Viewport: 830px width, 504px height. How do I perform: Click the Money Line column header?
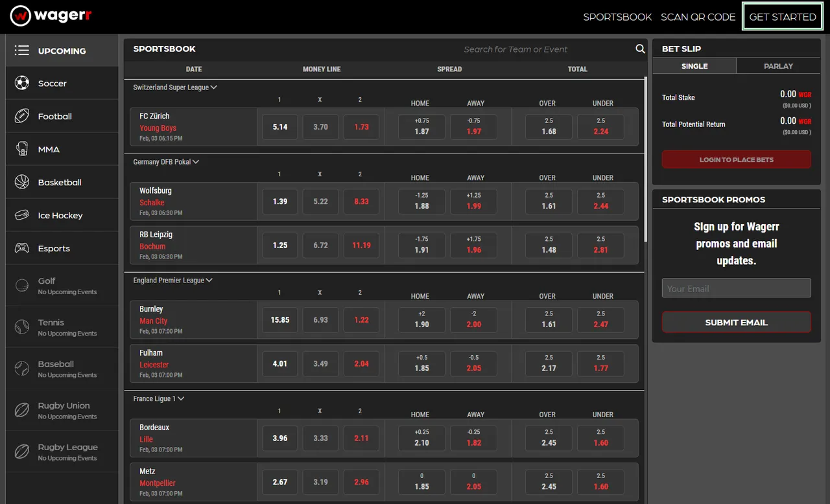point(322,69)
